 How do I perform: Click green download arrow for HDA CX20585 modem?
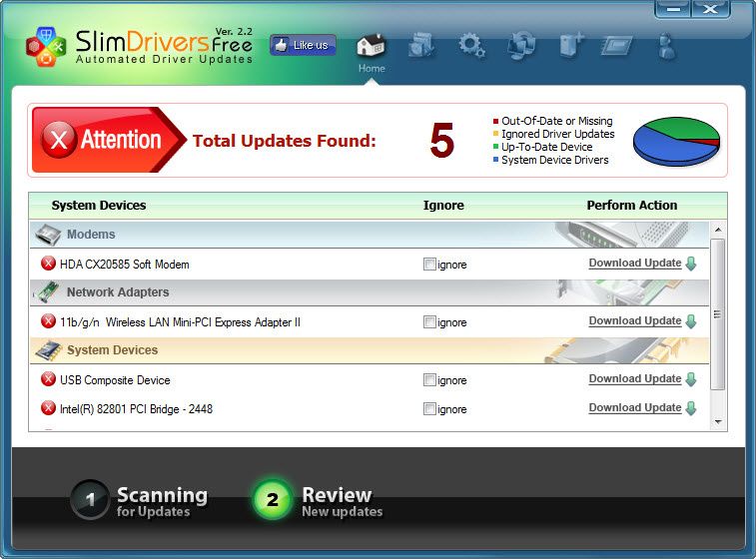point(690,265)
